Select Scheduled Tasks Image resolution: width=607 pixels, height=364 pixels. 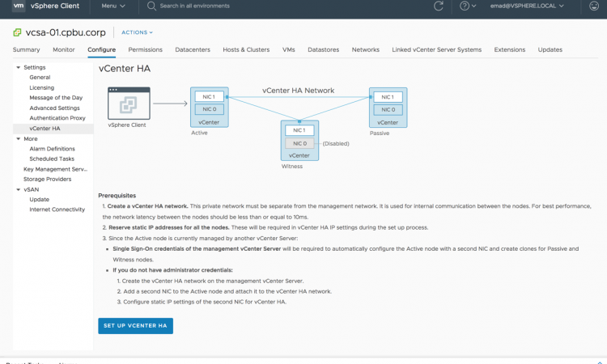click(52, 159)
